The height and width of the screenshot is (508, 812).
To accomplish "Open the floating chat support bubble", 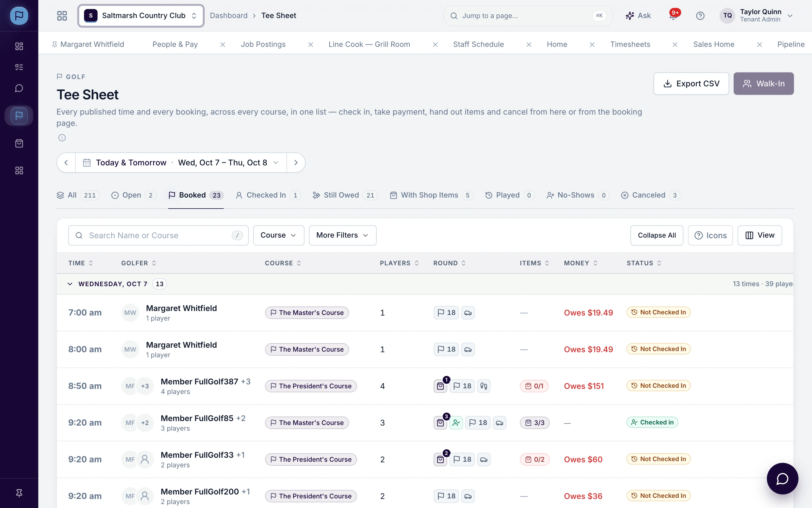I will (x=782, y=478).
